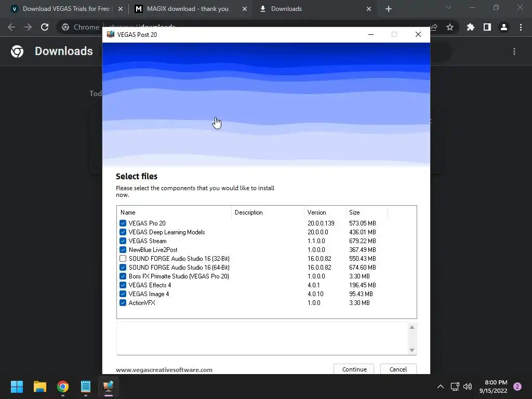This screenshot has height=399, width=532.
Task: Uncheck the ActionVFX checkbox
Action: pyautogui.click(x=123, y=303)
